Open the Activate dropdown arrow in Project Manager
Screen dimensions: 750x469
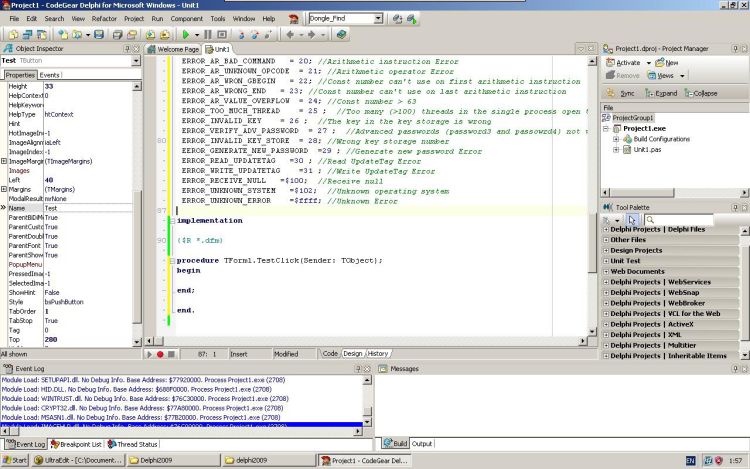click(x=649, y=63)
